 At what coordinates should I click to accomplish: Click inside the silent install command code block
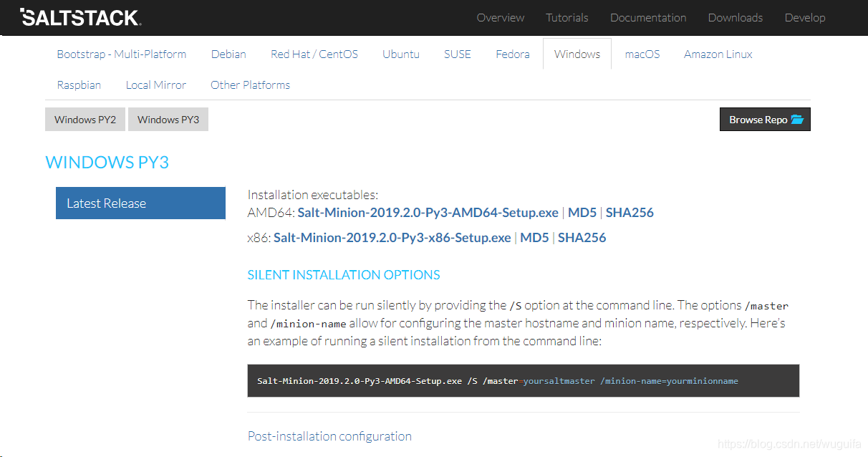point(524,380)
